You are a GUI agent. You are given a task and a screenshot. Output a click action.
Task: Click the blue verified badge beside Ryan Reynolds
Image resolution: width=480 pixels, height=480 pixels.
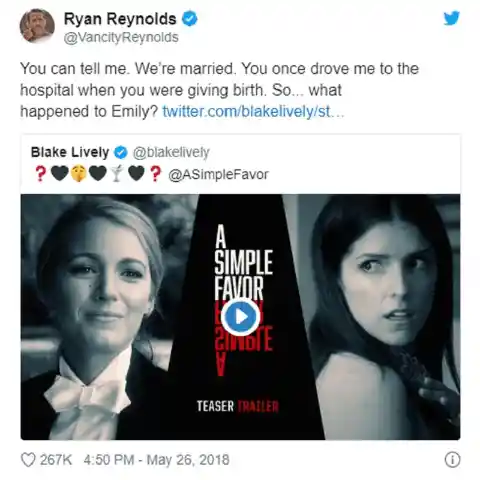189,19
